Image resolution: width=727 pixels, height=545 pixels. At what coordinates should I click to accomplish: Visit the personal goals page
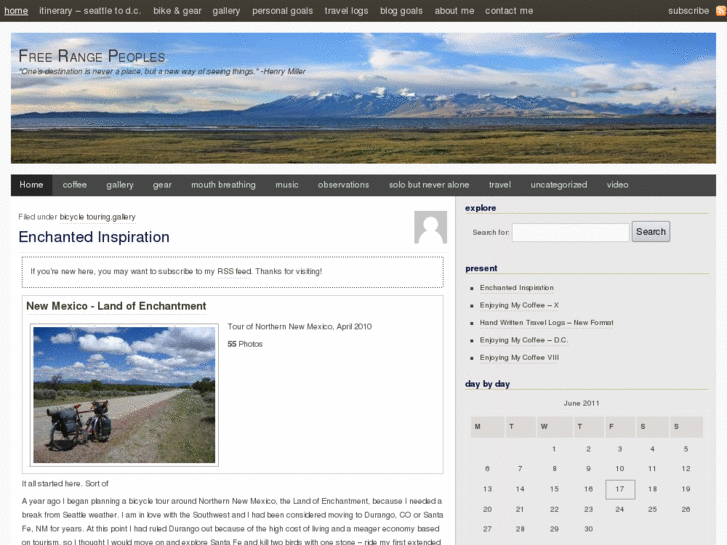pos(282,11)
